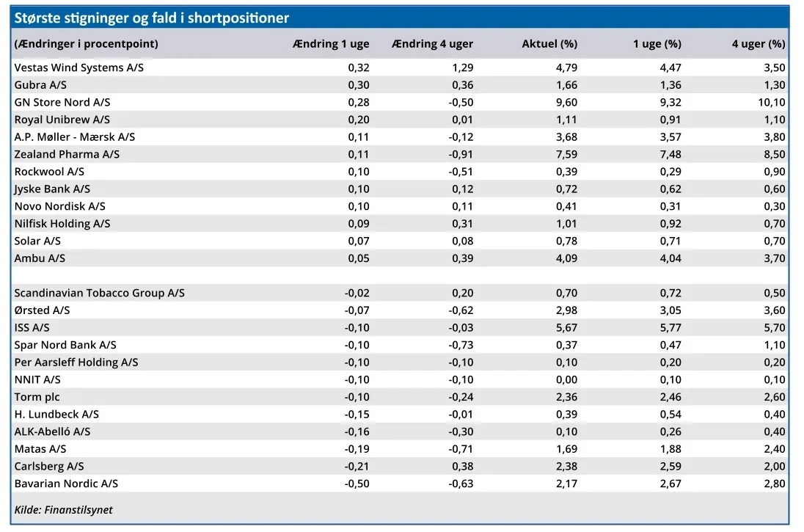Click on Ørsted A/S company name

coord(43,310)
